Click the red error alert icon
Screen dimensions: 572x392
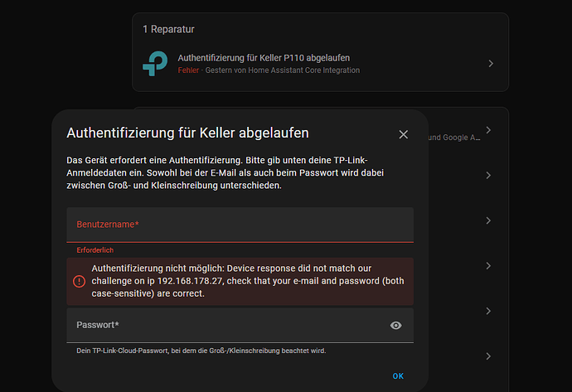coord(79,282)
